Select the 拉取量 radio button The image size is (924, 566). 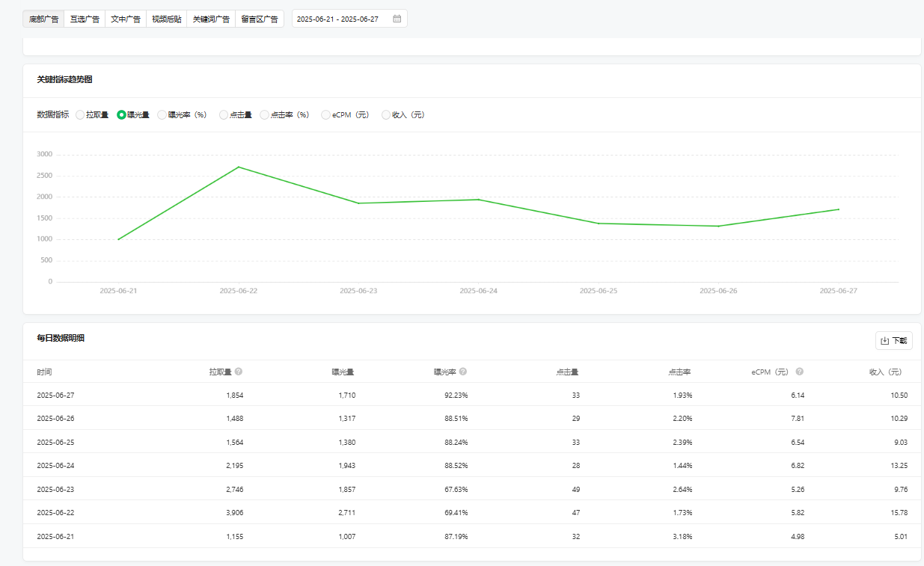coord(80,115)
